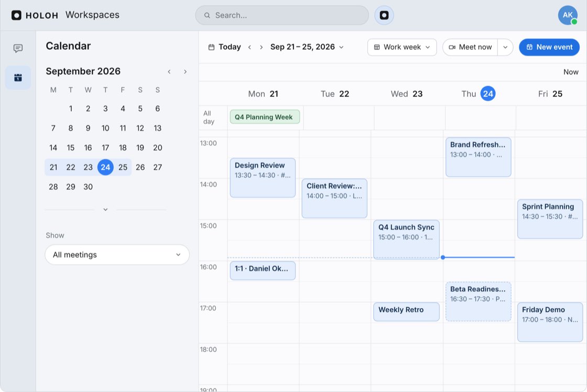Select September 28 in mini calendar
Screen dimensions: 587x392
[53, 187]
